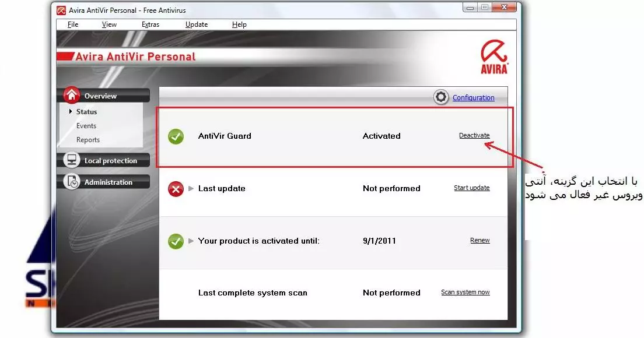Click the Administration clock icon
Image resolution: width=644 pixels, height=338 pixels.
(71, 182)
